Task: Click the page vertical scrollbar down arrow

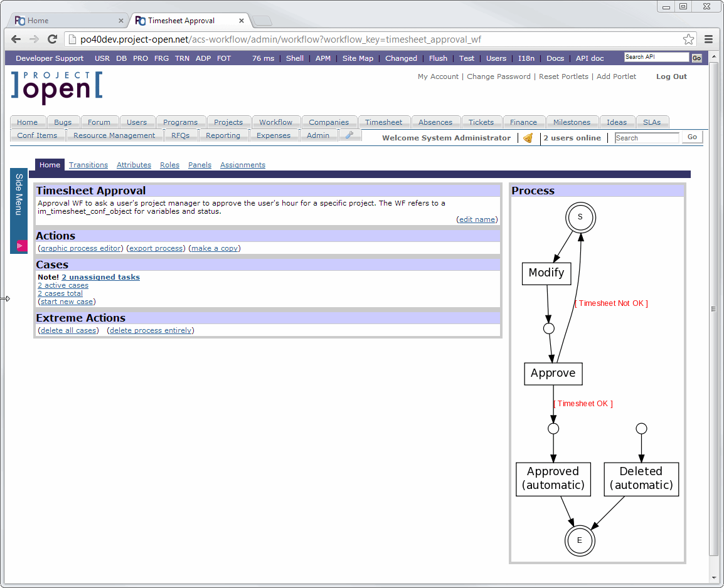Action: pos(713,577)
